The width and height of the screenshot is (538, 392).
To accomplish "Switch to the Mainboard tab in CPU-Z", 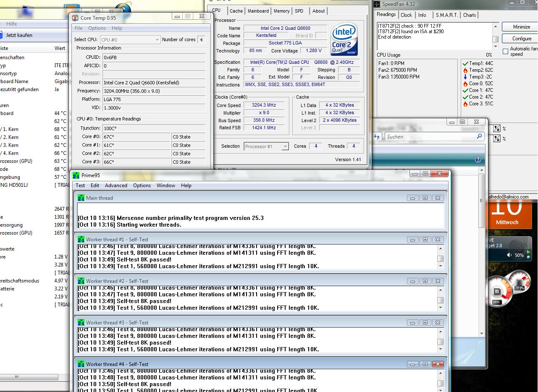I will [x=258, y=11].
